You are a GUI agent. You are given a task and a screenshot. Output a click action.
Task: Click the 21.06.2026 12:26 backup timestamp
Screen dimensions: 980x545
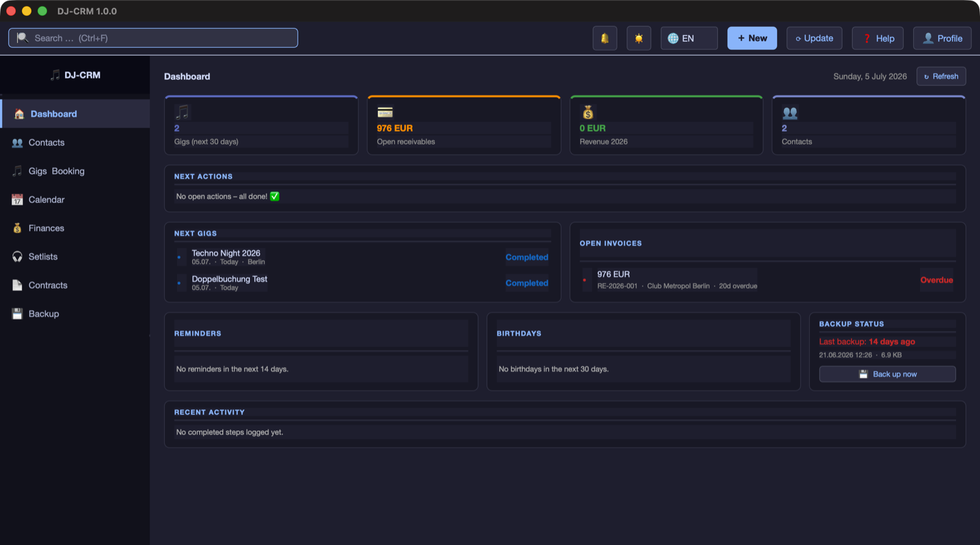click(845, 355)
